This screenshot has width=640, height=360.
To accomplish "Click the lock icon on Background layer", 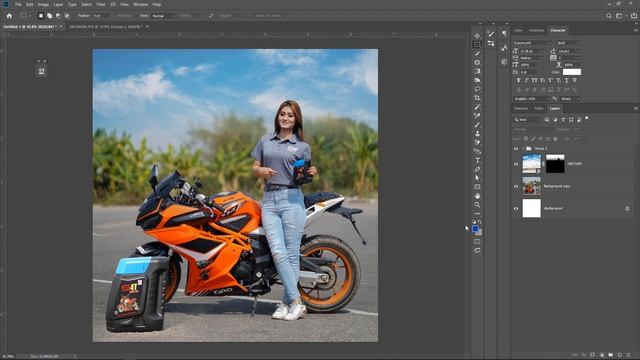I will pyautogui.click(x=627, y=209).
